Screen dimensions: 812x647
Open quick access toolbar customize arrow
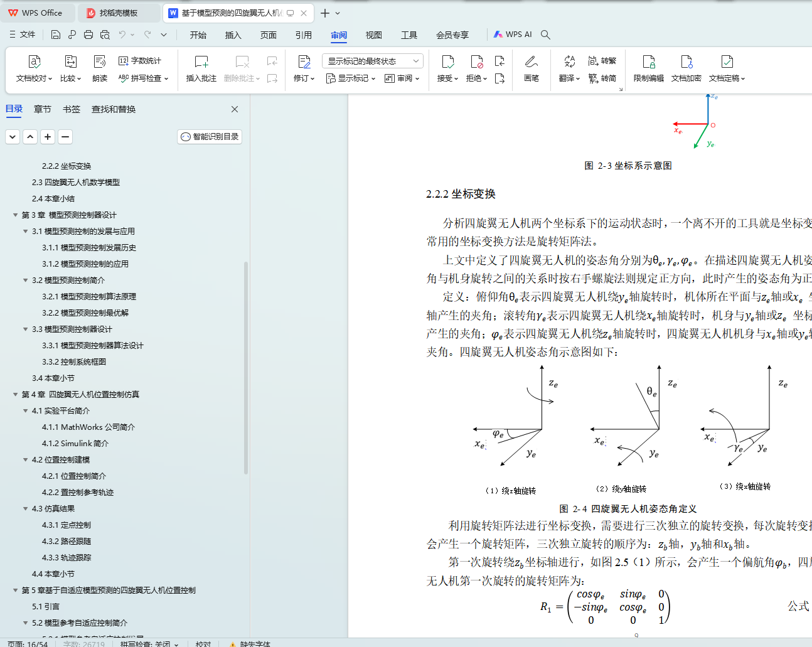pyautogui.click(x=164, y=35)
